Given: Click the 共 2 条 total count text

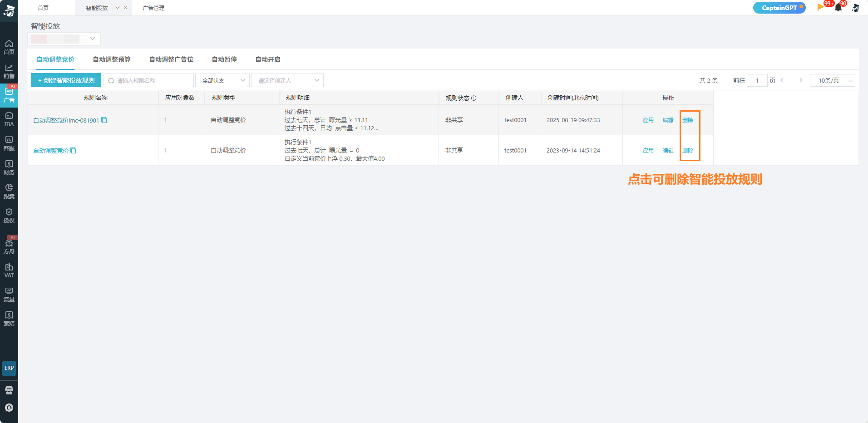Looking at the screenshot, I should click(x=708, y=80).
